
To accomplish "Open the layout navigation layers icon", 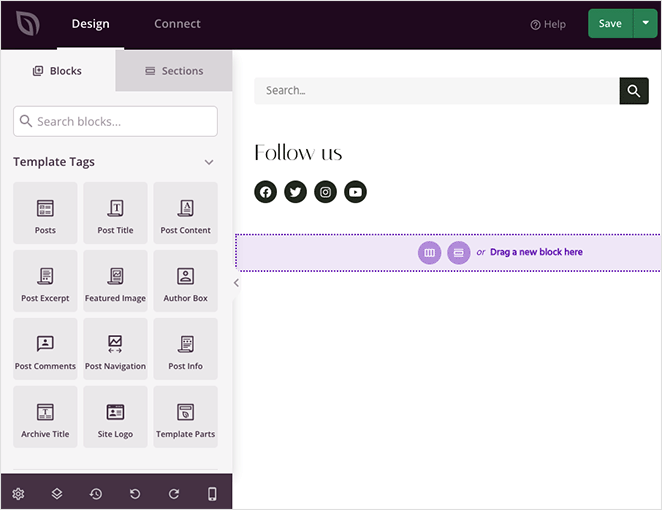I will [57, 494].
